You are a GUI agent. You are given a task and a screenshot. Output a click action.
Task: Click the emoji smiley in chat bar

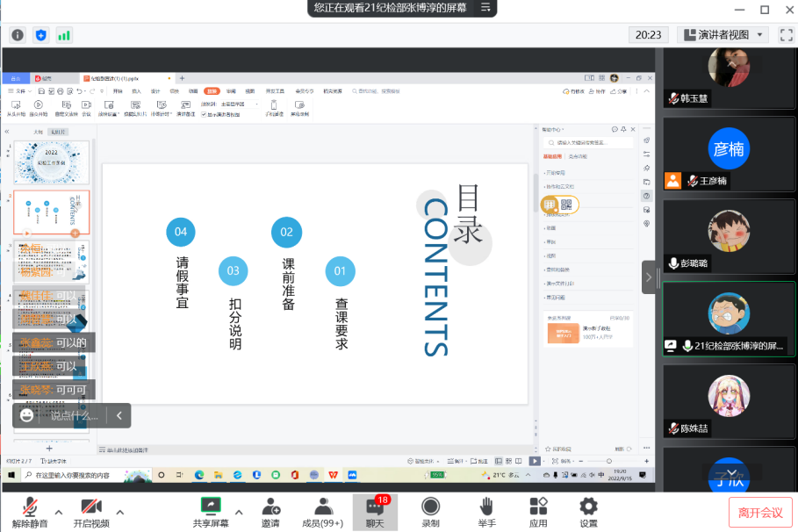tap(27, 415)
